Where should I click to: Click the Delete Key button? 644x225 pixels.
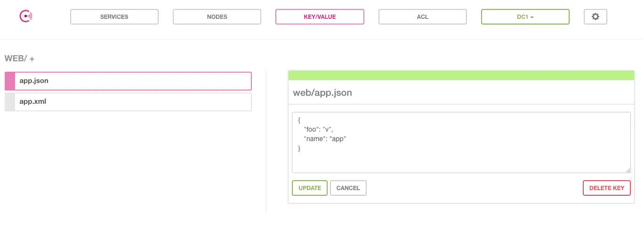[x=607, y=188]
